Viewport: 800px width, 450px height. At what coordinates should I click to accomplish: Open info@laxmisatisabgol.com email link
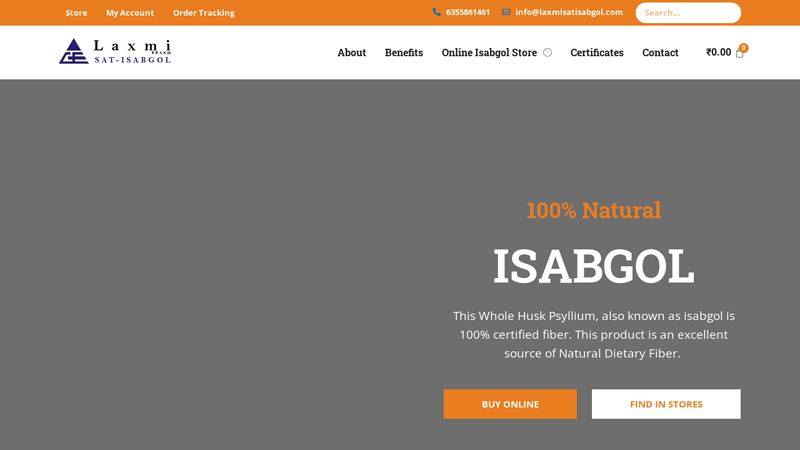[569, 12]
